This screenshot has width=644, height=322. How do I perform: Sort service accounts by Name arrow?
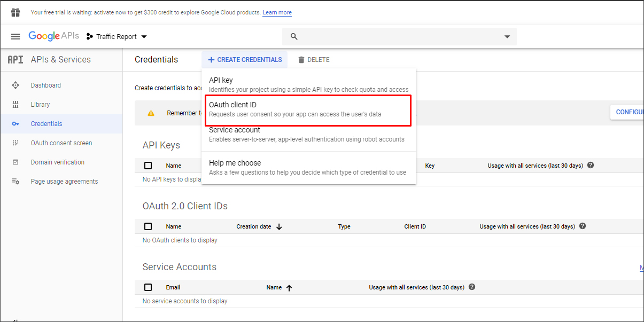289,287
